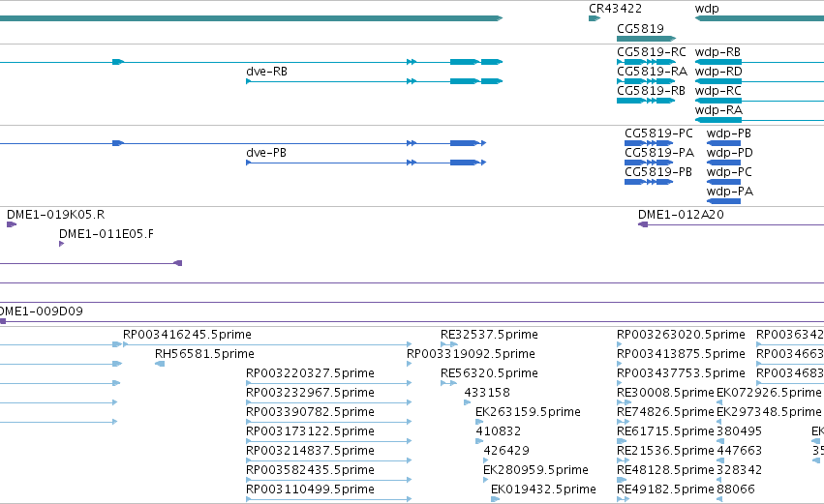824x504 pixels.
Task: Open EST RP003416245.5prime
Action: tap(187, 335)
